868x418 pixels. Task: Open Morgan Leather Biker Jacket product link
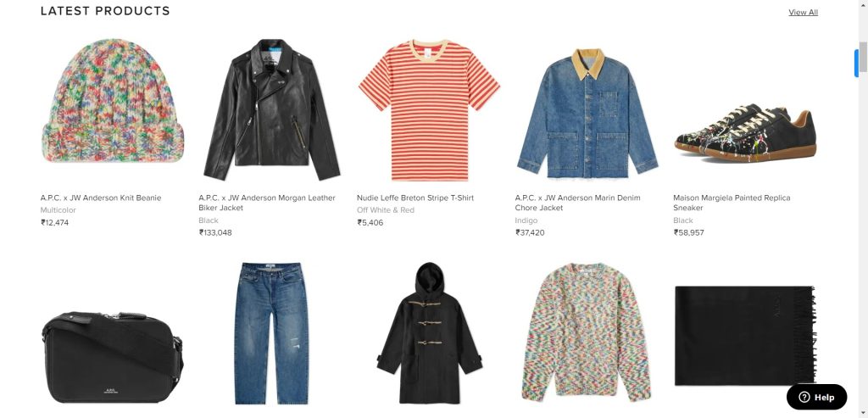(x=267, y=203)
